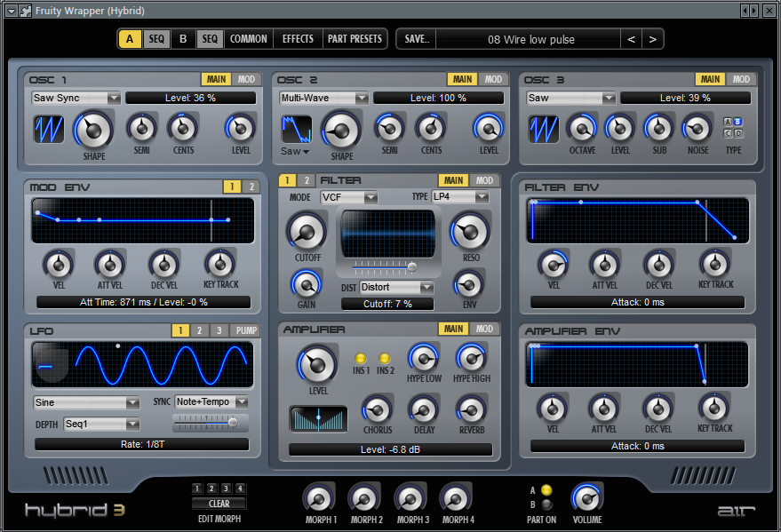Toggle Part B on LED
This screenshot has width=781, height=532.
coord(546,504)
